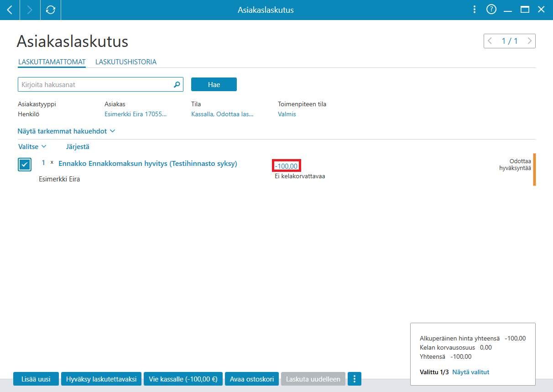Uncheck the Ennakkomaksun hyvitys row checkbox
This screenshot has width=553, height=392.
(25, 165)
